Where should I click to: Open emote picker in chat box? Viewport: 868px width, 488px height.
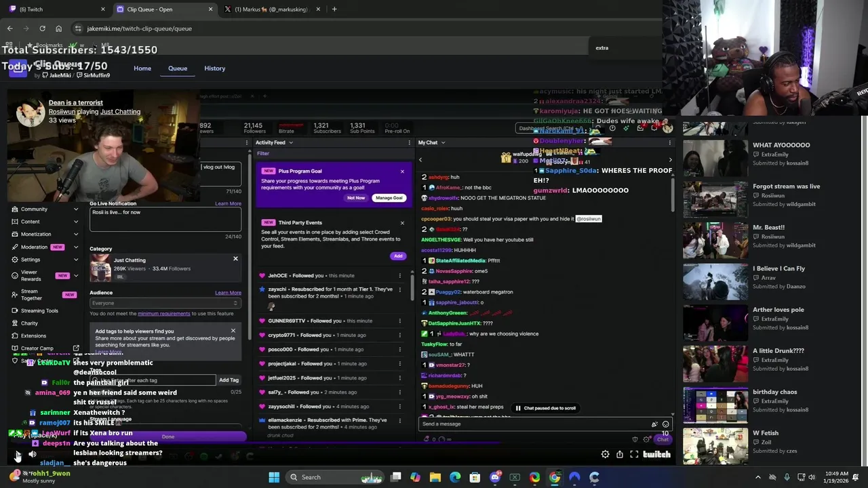[x=665, y=424]
